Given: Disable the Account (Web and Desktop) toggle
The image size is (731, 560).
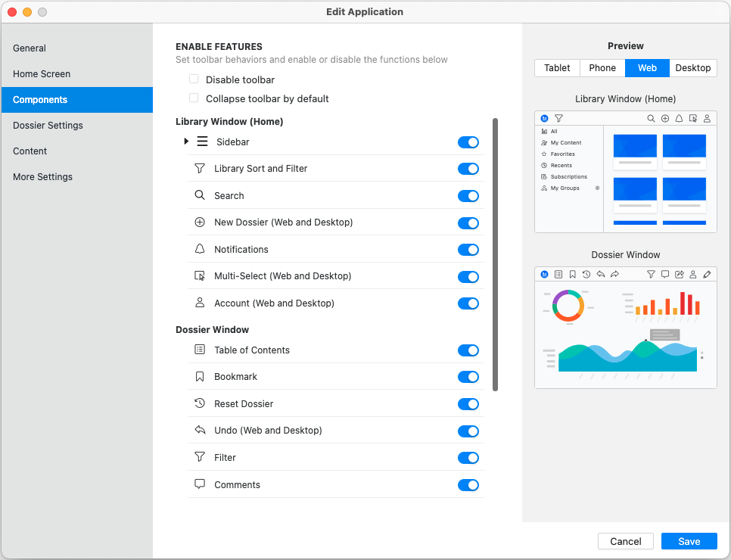Looking at the screenshot, I should tap(468, 303).
